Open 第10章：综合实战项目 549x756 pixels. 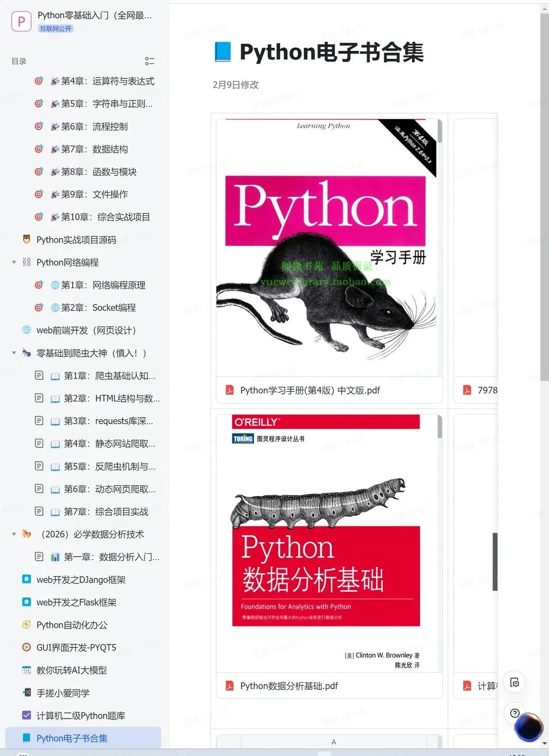(x=106, y=217)
